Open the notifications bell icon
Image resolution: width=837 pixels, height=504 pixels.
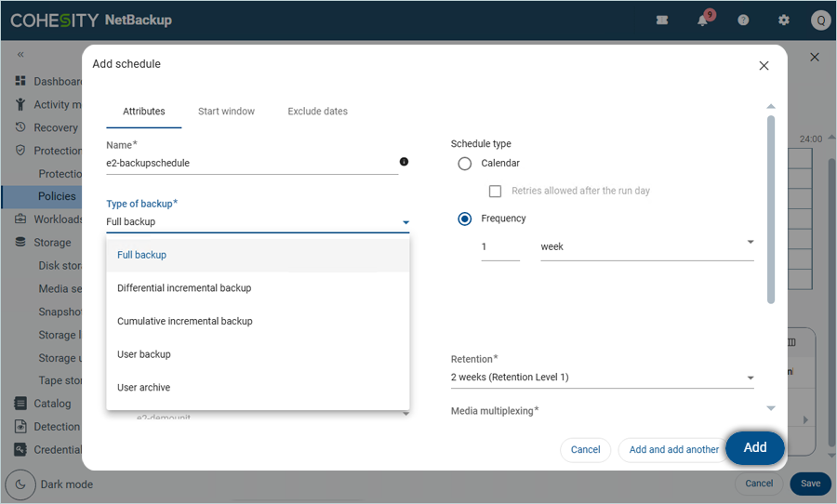pyautogui.click(x=703, y=20)
